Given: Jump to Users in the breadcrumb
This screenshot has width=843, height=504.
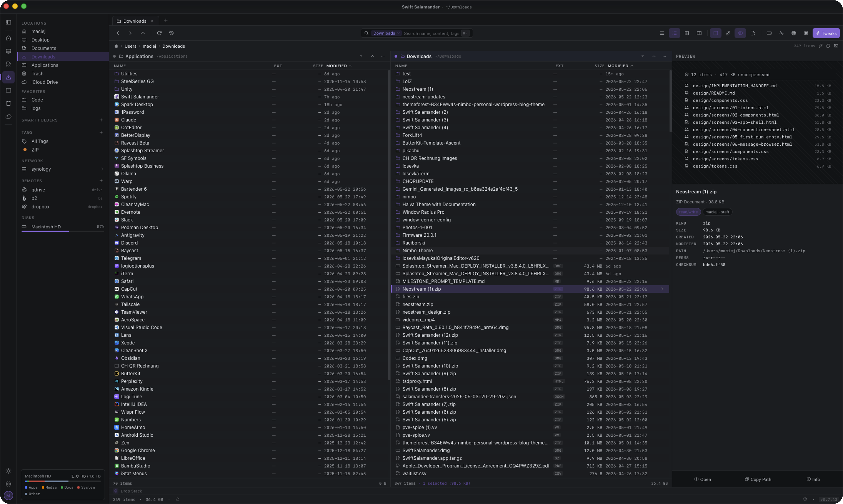Looking at the screenshot, I should [130, 46].
